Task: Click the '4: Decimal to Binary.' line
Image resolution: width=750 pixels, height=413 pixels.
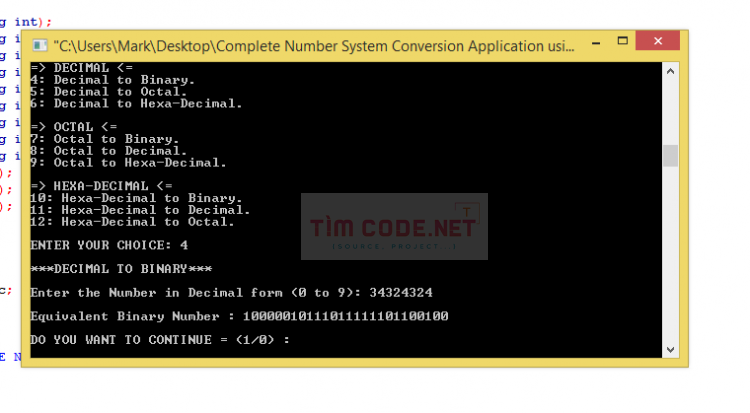Action: [x=112, y=80]
